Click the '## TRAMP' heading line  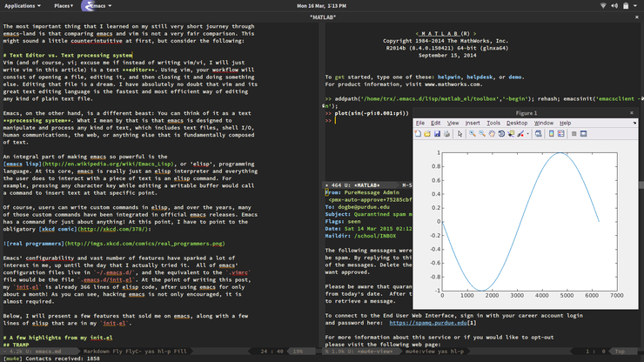point(16,345)
